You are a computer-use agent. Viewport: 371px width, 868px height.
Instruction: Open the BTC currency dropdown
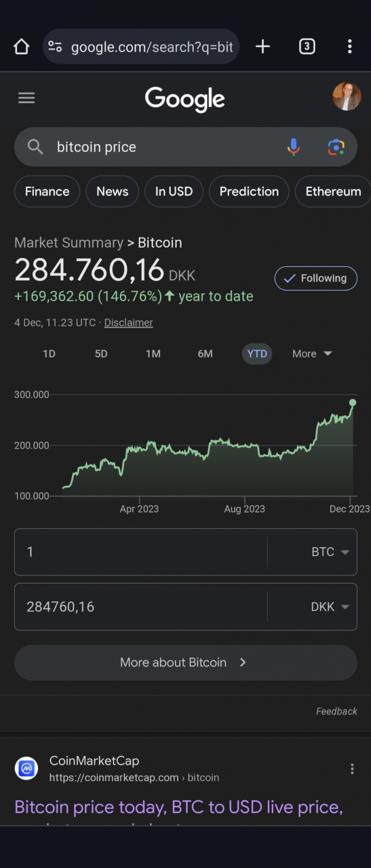330,552
